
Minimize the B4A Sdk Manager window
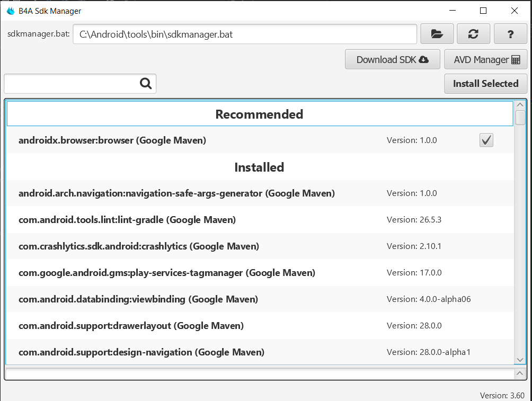pos(453,11)
